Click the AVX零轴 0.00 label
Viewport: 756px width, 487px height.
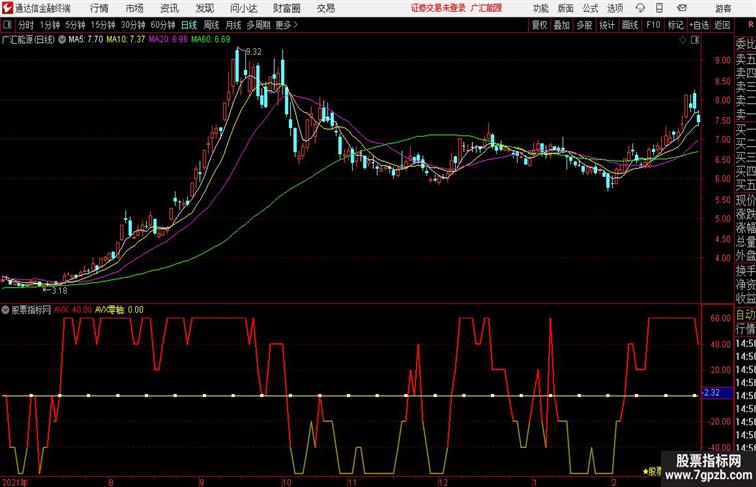pos(119,310)
